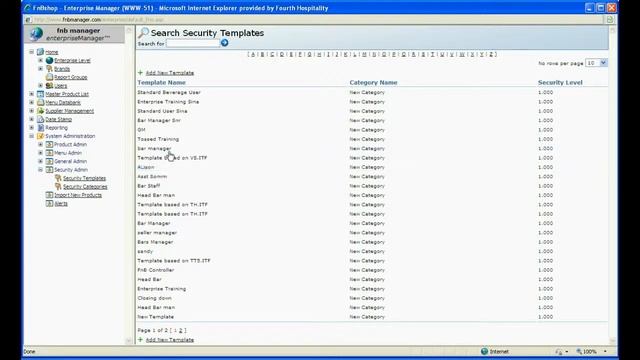Image resolution: width=640 pixels, height=360 pixels.
Task: Click the Supplier Management icon
Action: coord(40,111)
